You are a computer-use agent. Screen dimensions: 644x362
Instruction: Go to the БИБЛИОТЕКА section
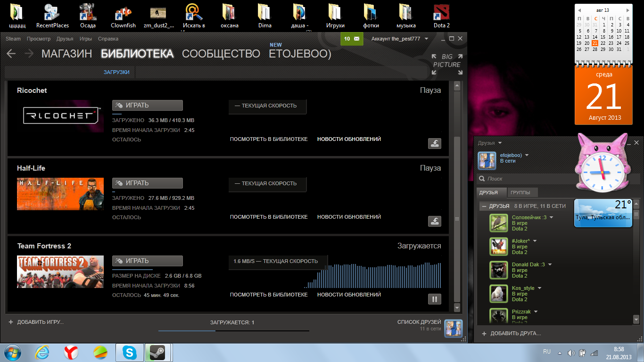137,54
